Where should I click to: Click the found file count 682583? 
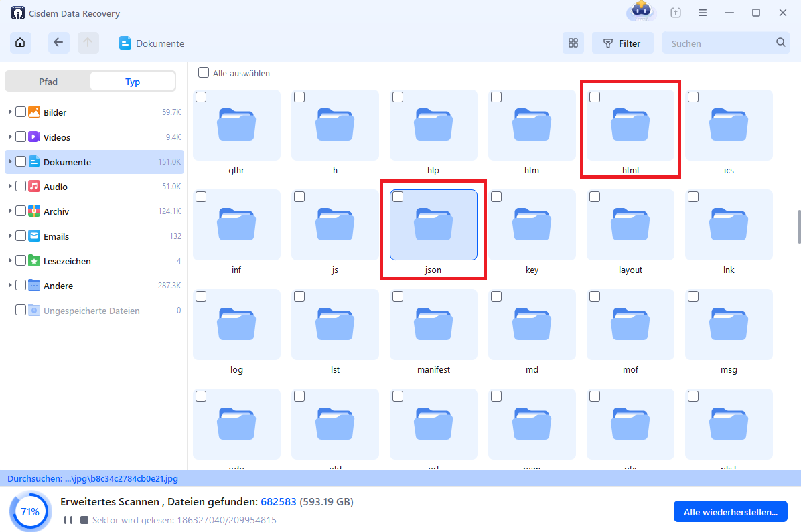[279, 501]
